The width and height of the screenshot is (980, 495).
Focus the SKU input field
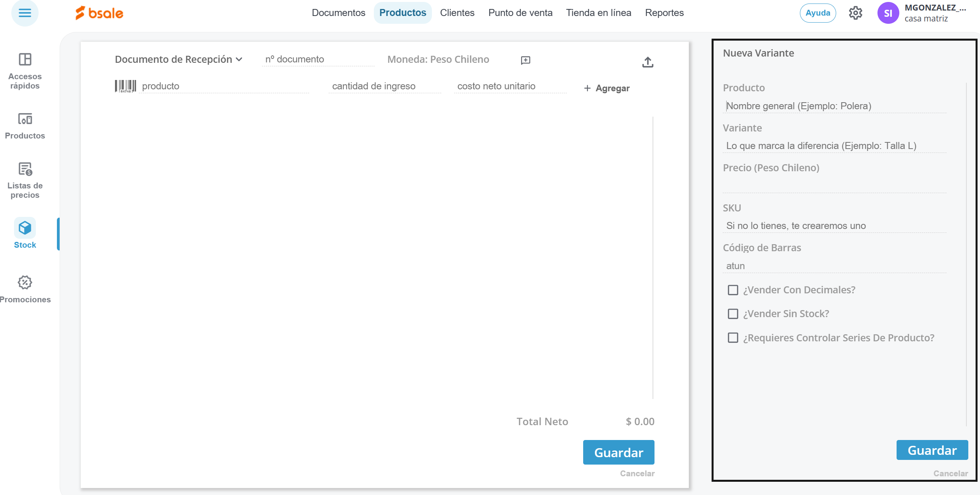[x=834, y=226]
